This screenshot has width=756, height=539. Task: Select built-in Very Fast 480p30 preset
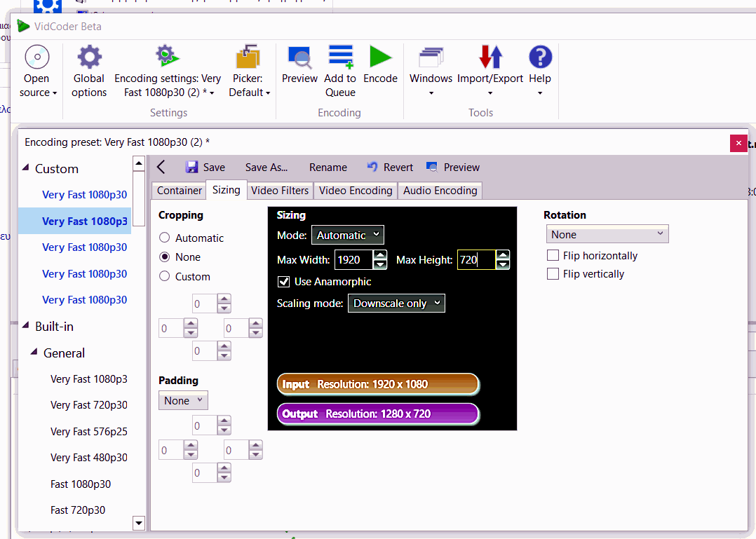click(88, 458)
